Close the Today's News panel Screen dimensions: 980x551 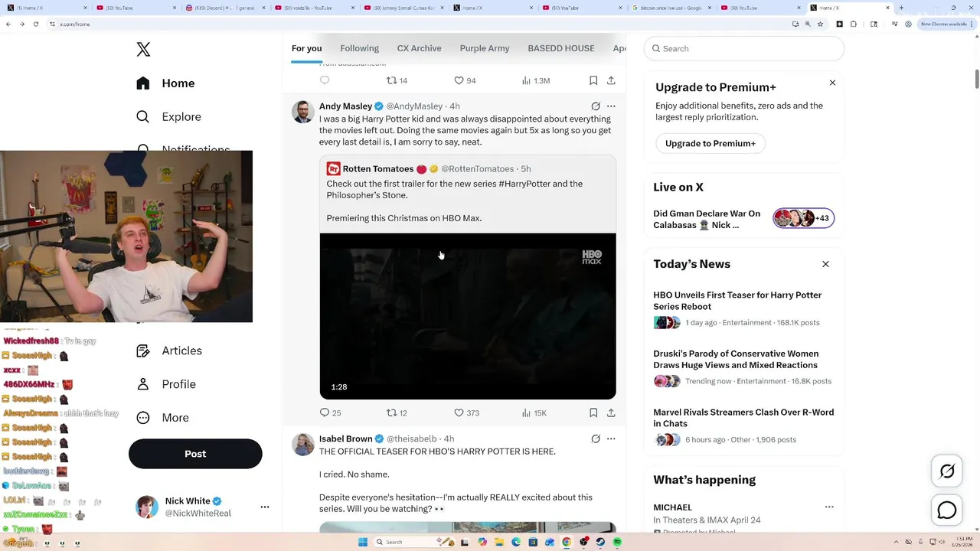click(x=825, y=264)
